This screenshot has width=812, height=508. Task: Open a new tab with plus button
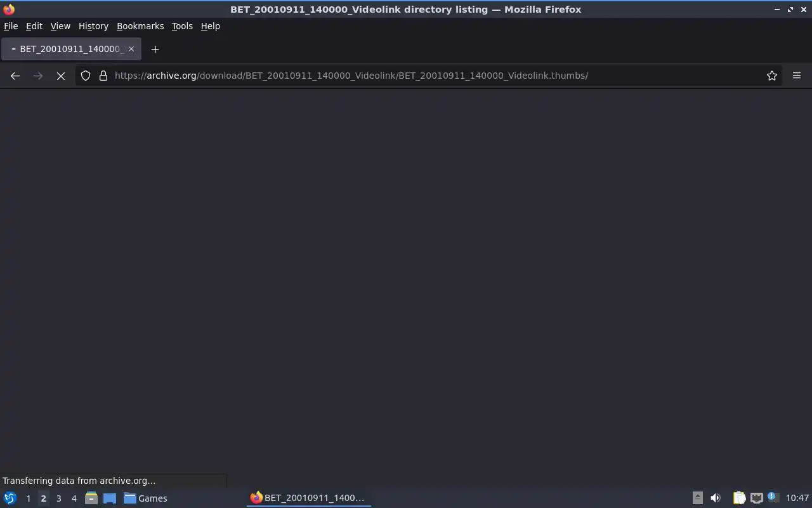click(x=155, y=49)
